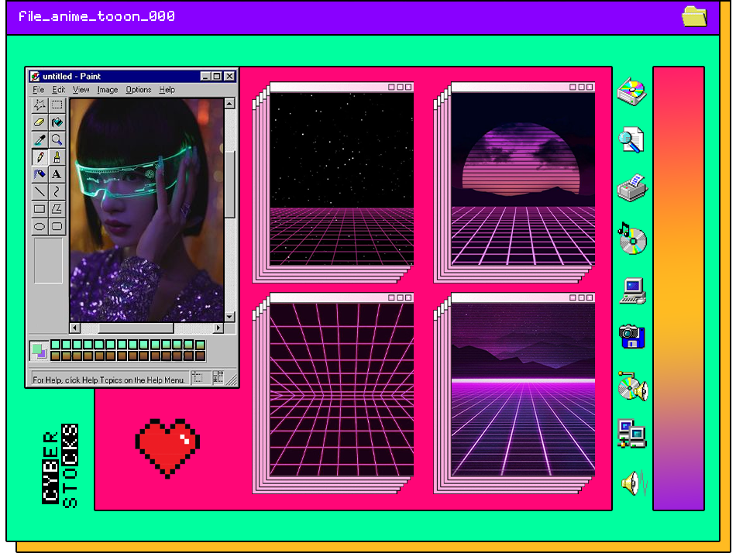
Task: Open the View menu in Paint
Action: pos(81,90)
